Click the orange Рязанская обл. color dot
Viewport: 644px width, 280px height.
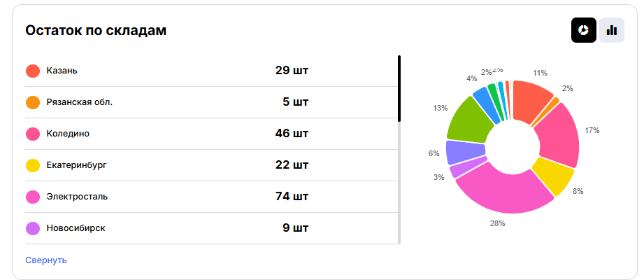pyautogui.click(x=33, y=102)
